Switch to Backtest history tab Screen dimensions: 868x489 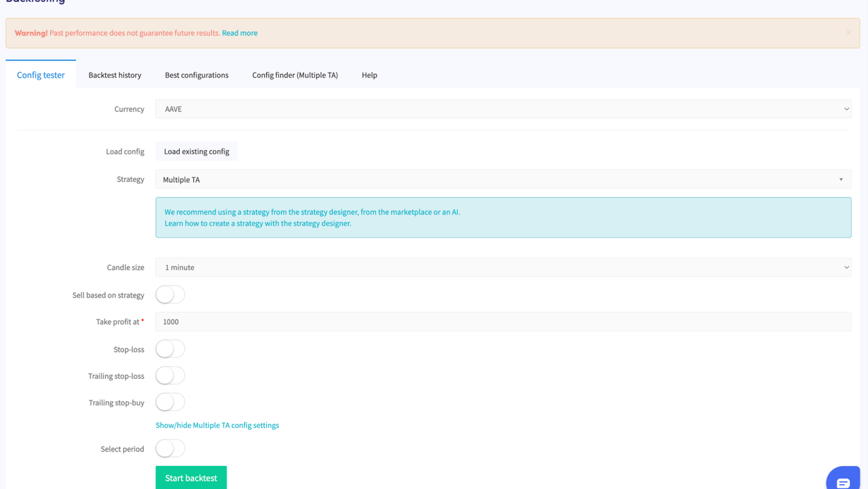[115, 75]
